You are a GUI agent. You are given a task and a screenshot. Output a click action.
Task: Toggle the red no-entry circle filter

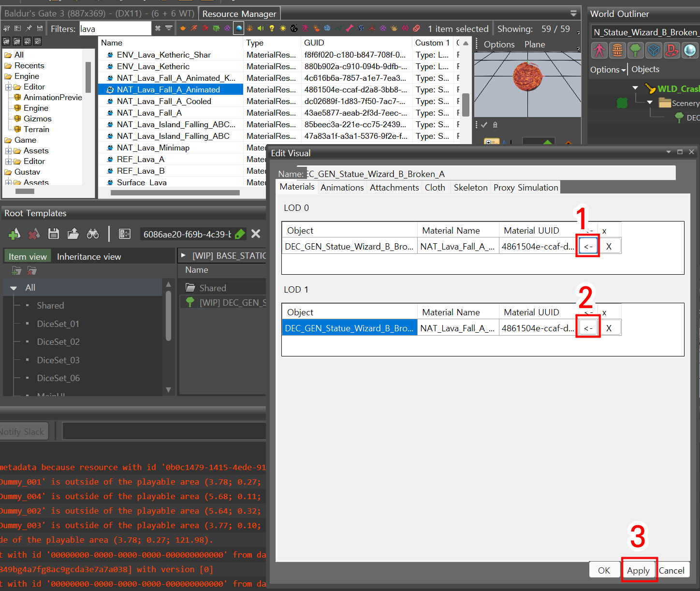pyautogui.click(x=416, y=29)
